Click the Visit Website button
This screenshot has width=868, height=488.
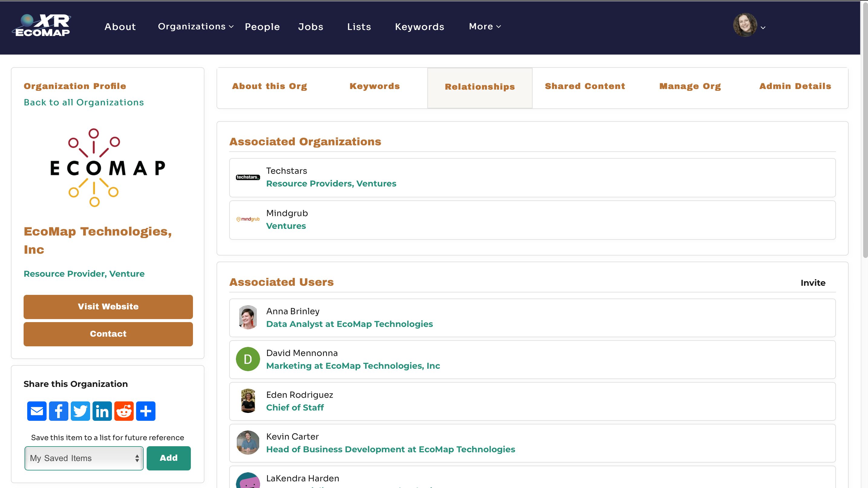[x=108, y=307]
